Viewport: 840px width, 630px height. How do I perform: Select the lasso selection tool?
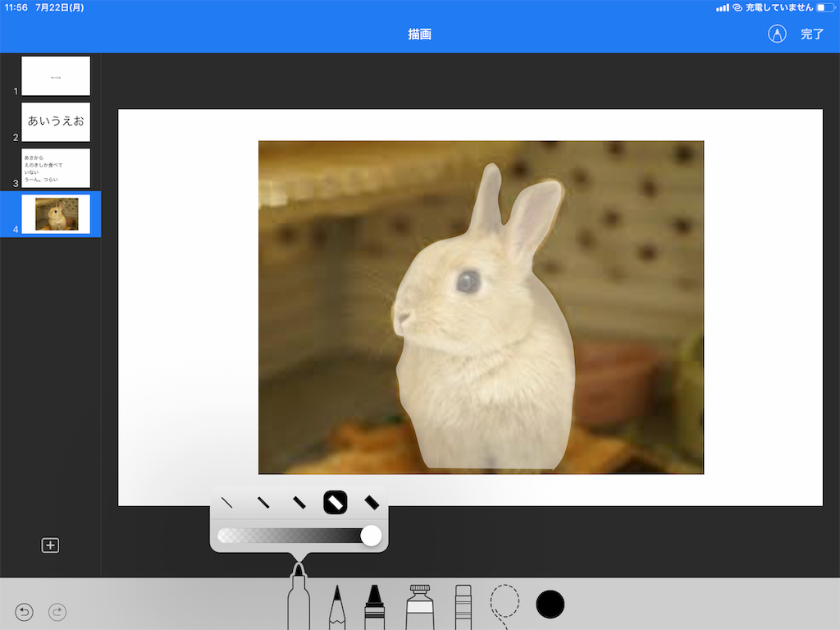tap(504, 605)
